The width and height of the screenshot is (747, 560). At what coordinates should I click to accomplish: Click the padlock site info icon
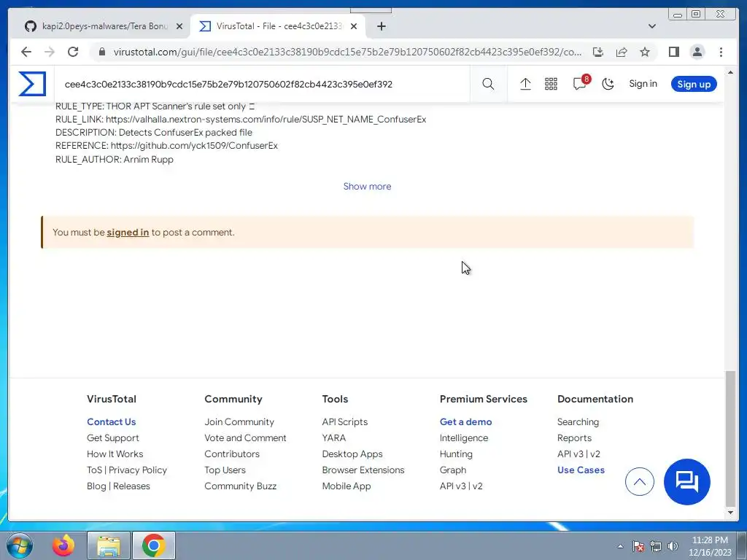point(101,52)
